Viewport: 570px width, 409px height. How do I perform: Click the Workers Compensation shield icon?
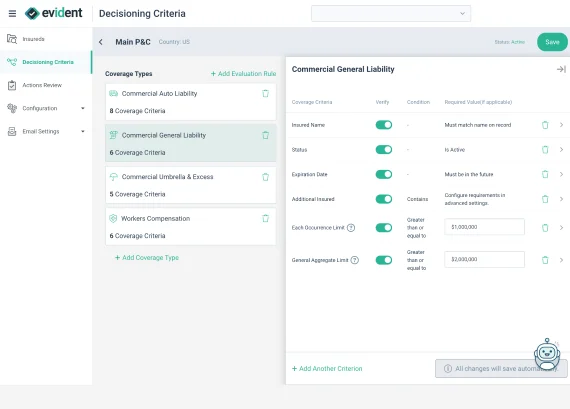point(113,218)
